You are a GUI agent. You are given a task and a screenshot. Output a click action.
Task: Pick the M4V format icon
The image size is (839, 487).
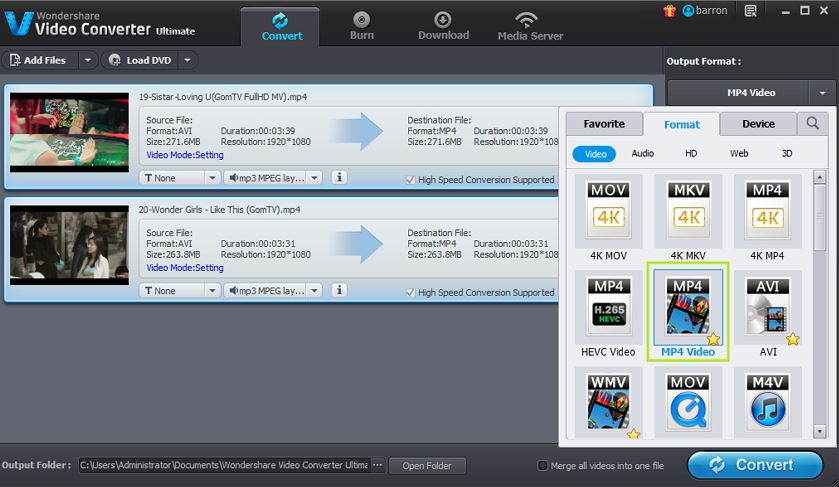pos(767,403)
